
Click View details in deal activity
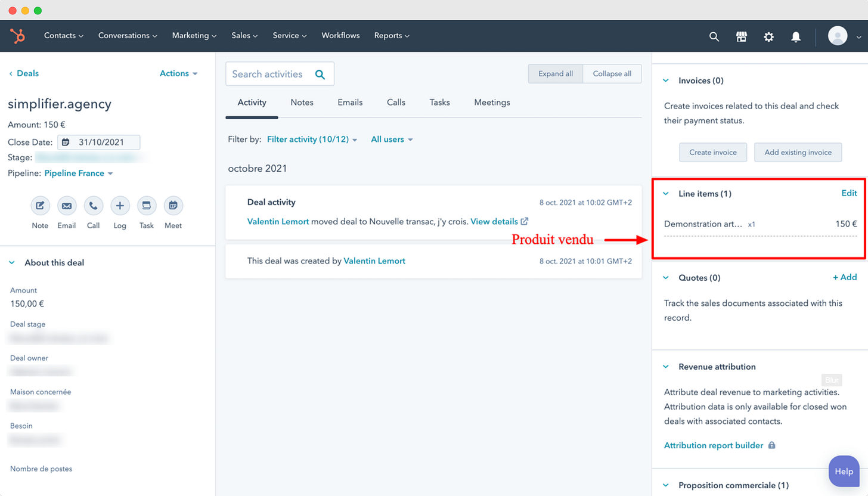click(x=494, y=221)
